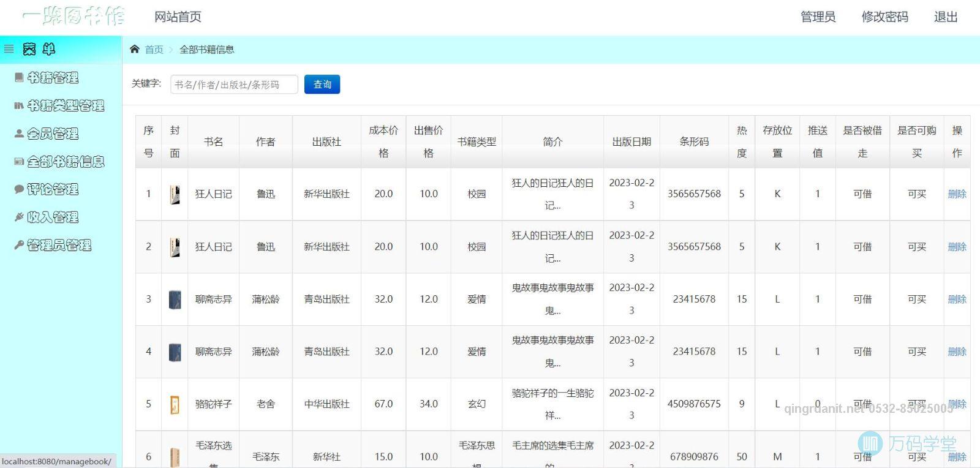Click sale price 34.0 in row 5
This screenshot has width=980, height=468.
(x=429, y=404)
